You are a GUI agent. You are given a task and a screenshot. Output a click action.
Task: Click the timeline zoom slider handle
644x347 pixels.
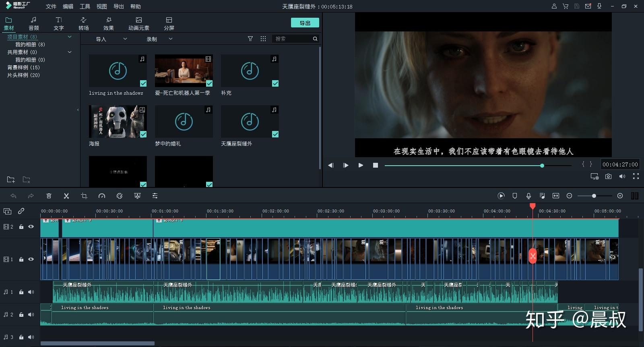point(594,196)
